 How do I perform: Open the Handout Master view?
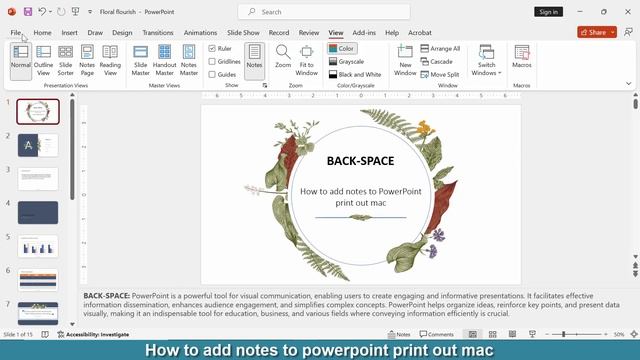[164, 61]
